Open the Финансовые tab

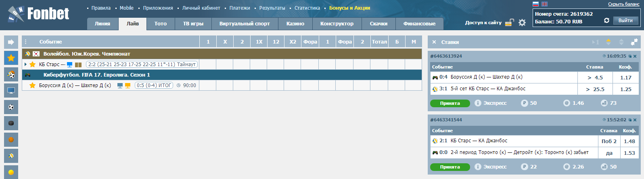coord(419,24)
